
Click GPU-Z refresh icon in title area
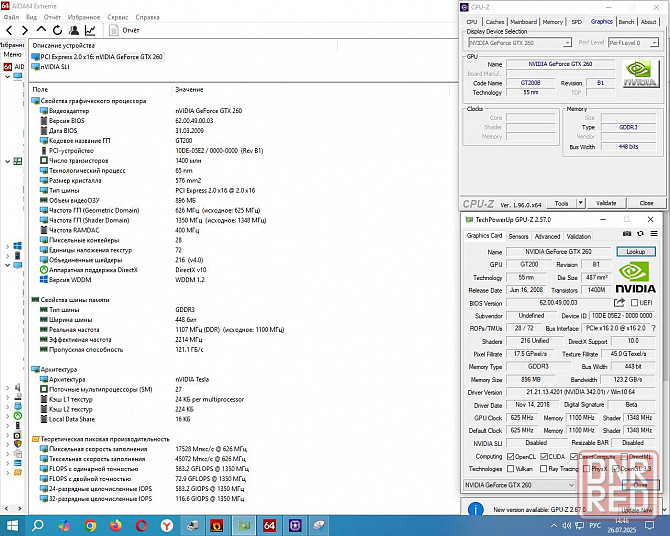click(x=640, y=233)
